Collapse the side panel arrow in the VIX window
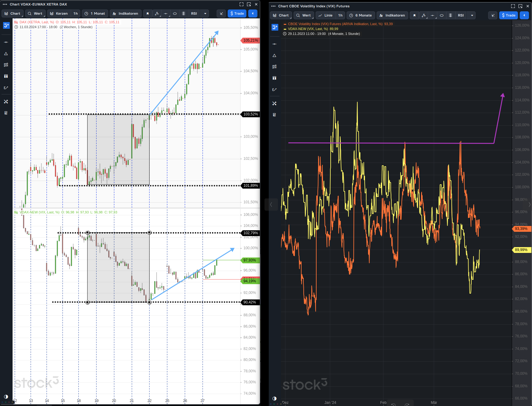The width and height of the screenshot is (532, 406). [524, 15]
